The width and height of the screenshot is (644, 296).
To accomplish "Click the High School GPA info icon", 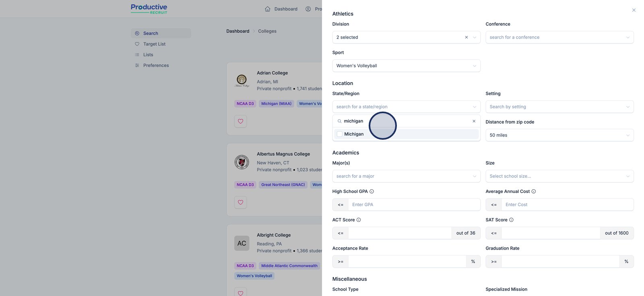I will (x=372, y=191).
